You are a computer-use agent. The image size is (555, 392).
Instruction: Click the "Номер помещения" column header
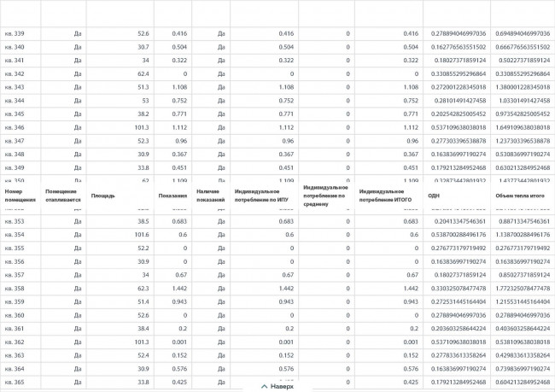pyautogui.click(x=20, y=196)
